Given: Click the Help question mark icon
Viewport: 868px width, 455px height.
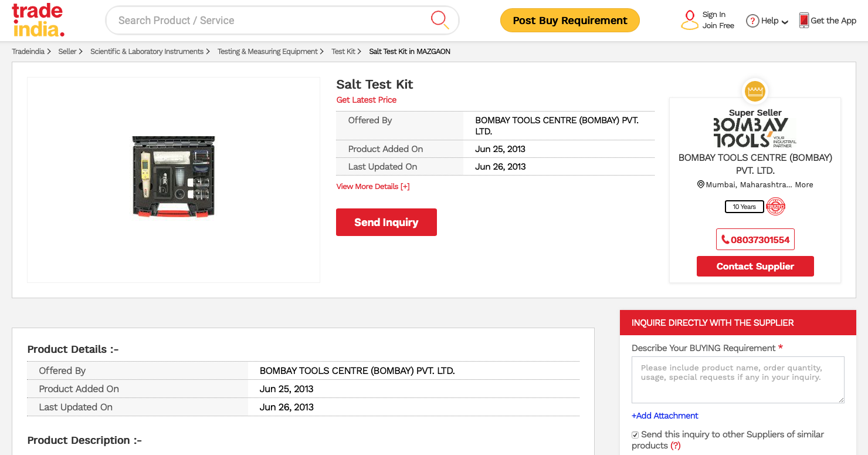Looking at the screenshot, I should coord(752,21).
